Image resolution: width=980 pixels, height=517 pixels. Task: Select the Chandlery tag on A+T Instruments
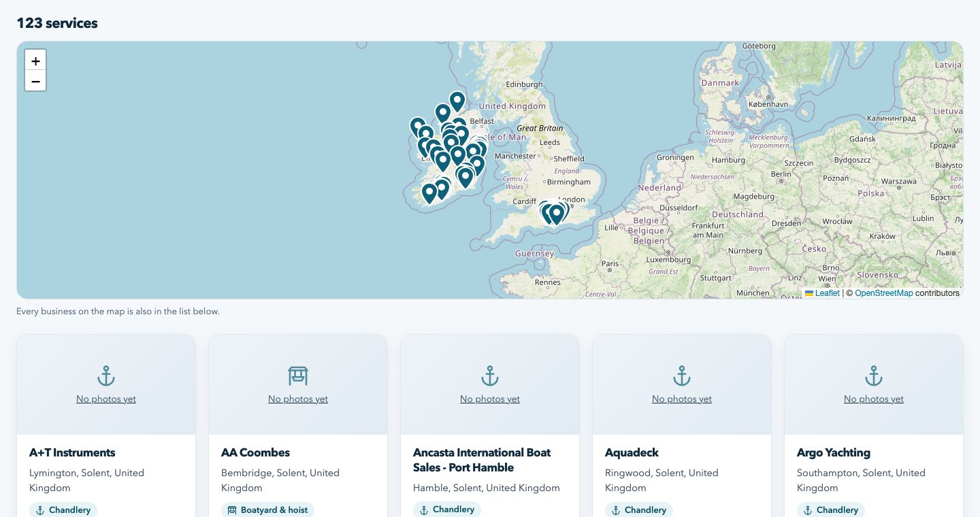tap(63, 510)
